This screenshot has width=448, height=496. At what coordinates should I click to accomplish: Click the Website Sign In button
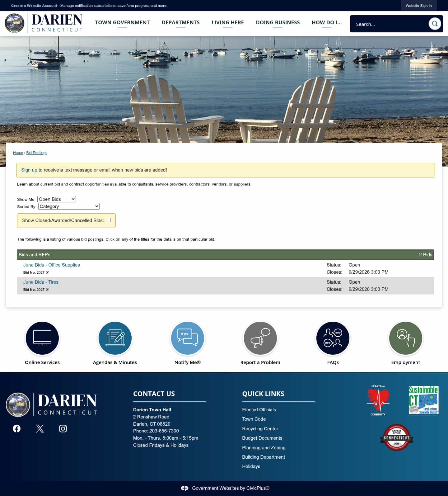(419, 6)
